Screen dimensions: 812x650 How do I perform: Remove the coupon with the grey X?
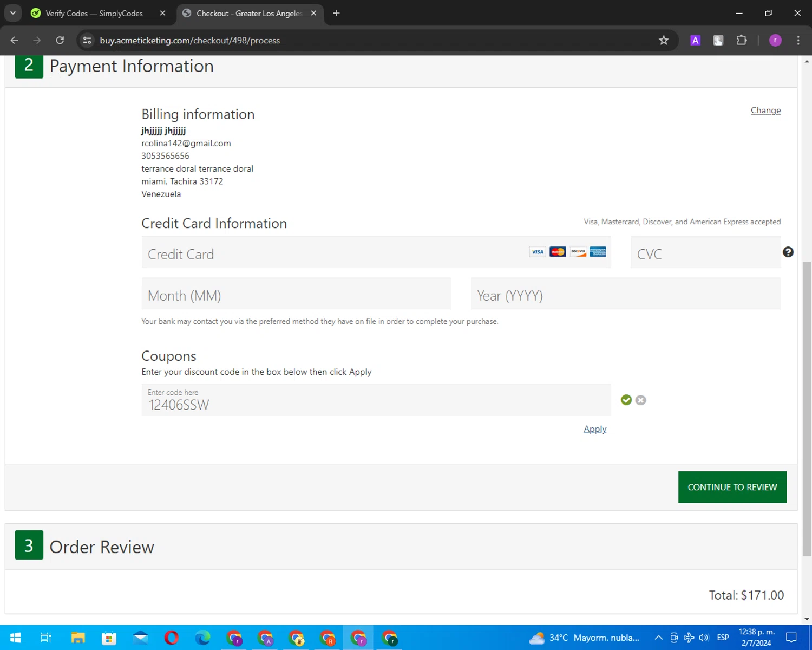[x=641, y=400]
